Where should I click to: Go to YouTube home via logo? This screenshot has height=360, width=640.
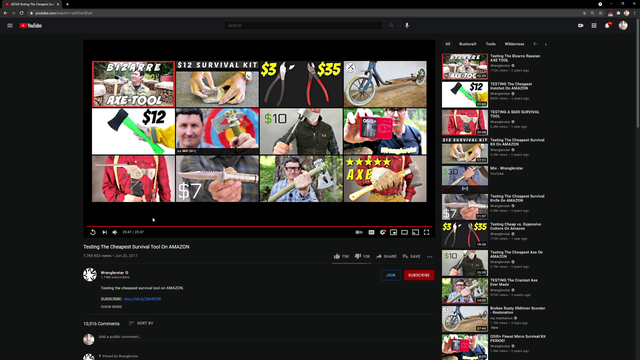point(31,25)
